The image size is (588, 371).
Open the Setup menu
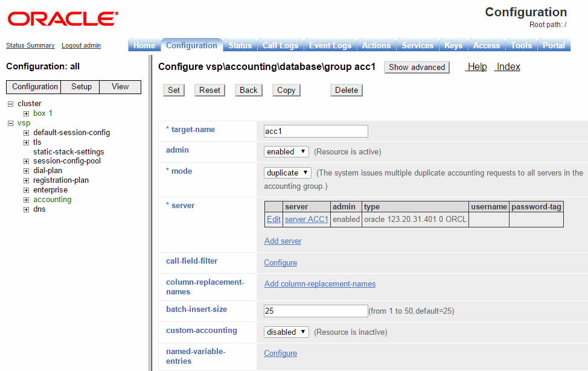(x=81, y=87)
